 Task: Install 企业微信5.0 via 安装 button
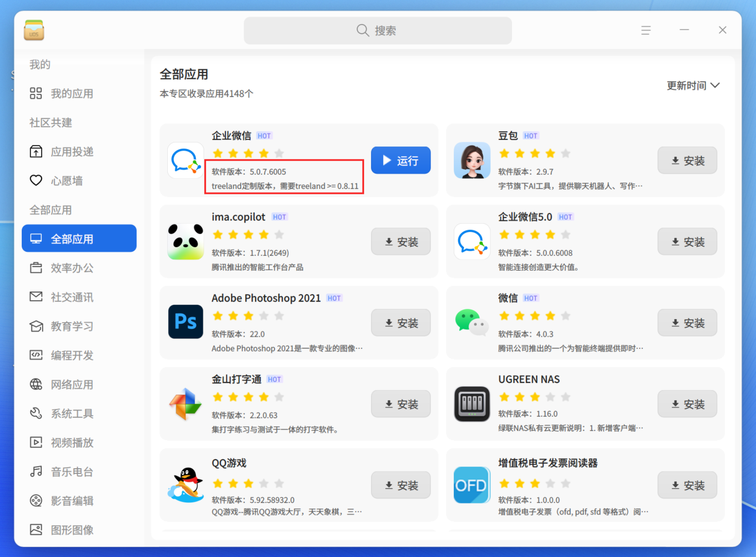tap(687, 242)
